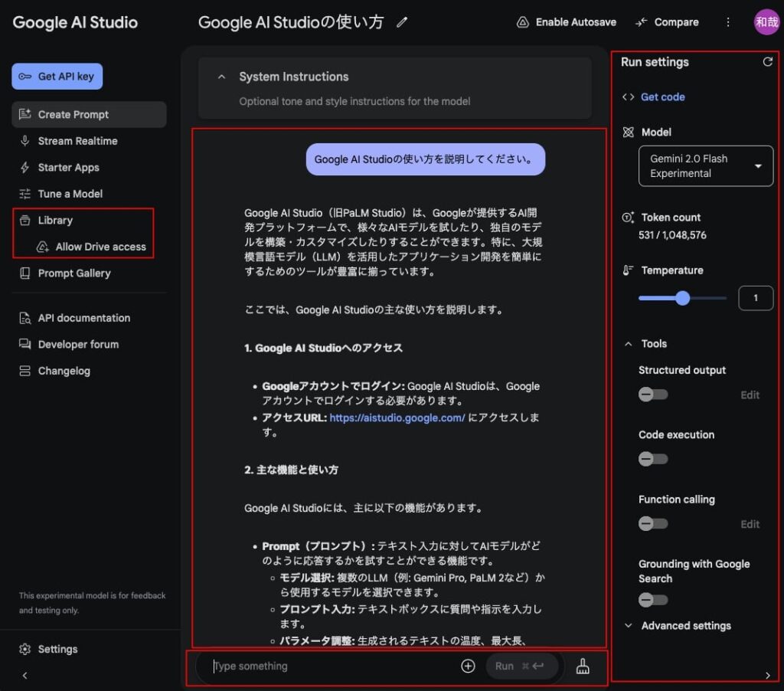The width and height of the screenshot is (784, 691).
Task: Open the Library section
Action: tap(55, 221)
